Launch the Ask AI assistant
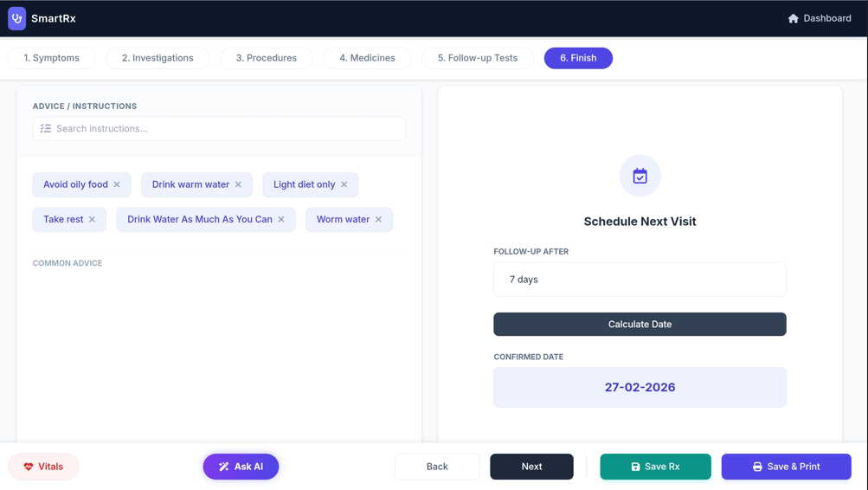The width and height of the screenshot is (868, 490). pyautogui.click(x=241, y=467)
